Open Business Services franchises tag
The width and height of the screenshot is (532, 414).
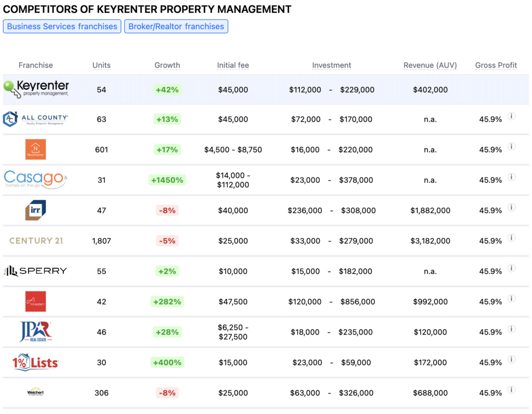coord(62,26)
